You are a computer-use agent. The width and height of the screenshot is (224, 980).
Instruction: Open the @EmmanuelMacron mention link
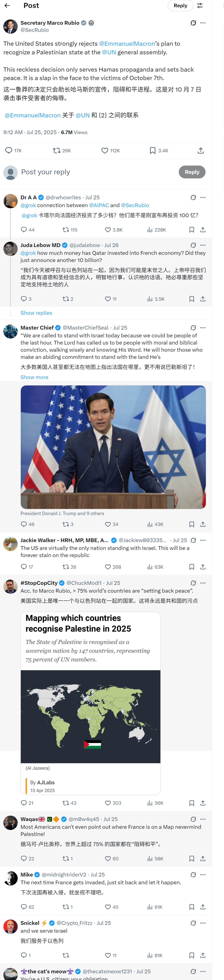[127, 44]
